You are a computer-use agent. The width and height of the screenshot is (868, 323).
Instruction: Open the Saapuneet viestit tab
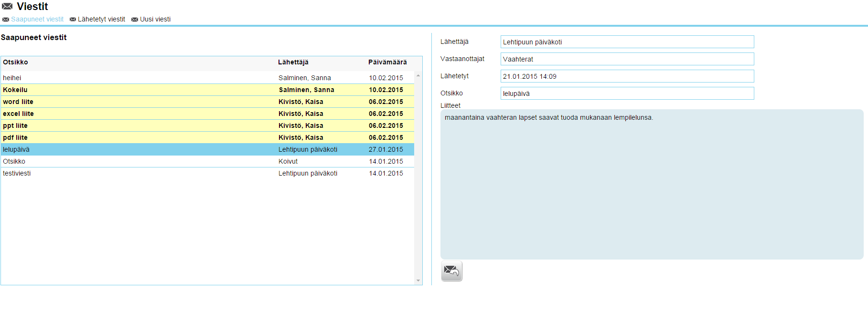(37, 19)
